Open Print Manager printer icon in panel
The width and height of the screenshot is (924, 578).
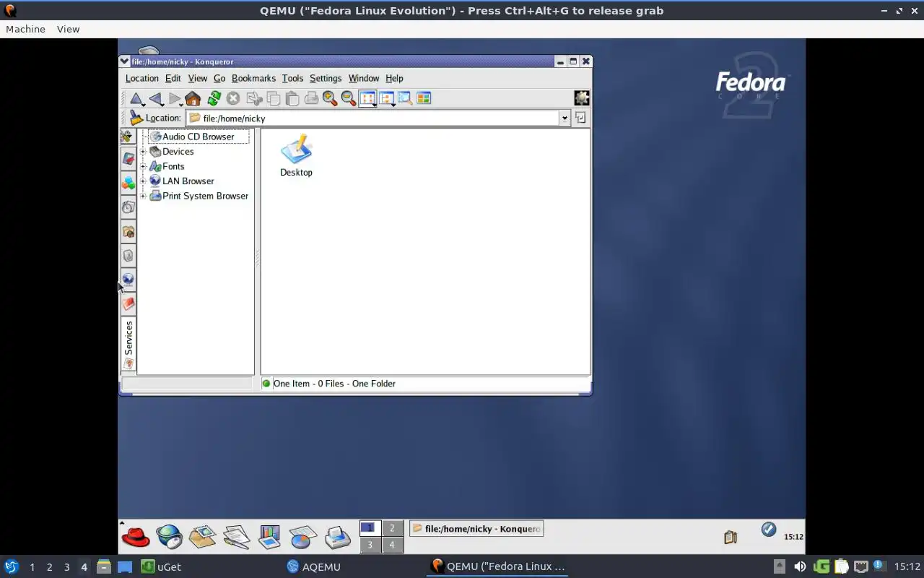tap(337, 536)
